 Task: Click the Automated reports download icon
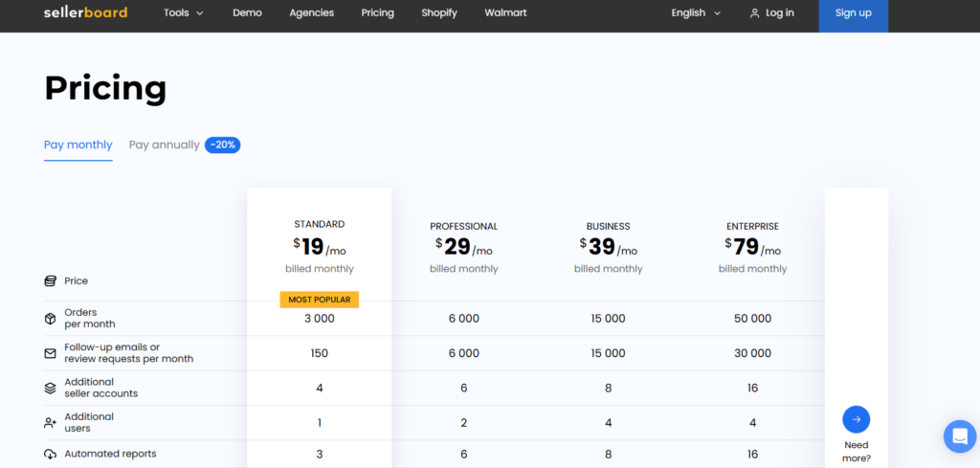tap(50, 454)
